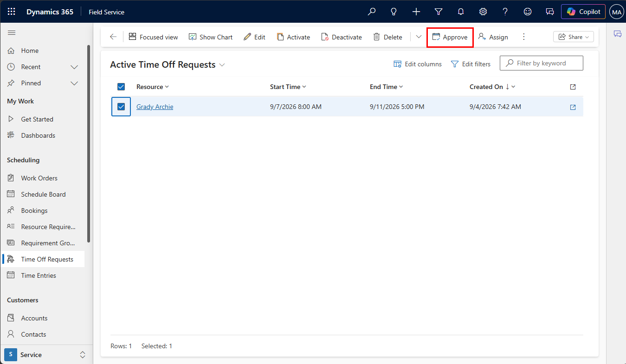This screenshot has width=626, height=364.
Task: Collapse the hamburger site map menu
Action: coord(12,32)
